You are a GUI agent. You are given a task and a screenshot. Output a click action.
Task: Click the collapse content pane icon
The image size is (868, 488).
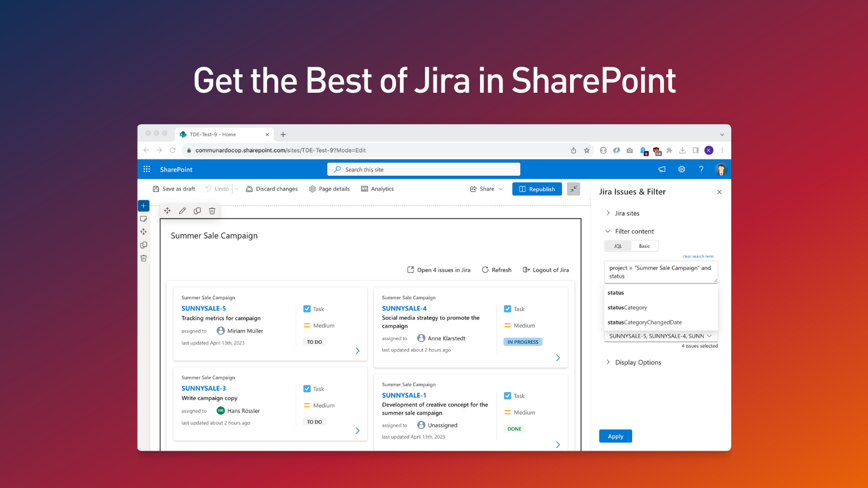(x=573, y=189)
